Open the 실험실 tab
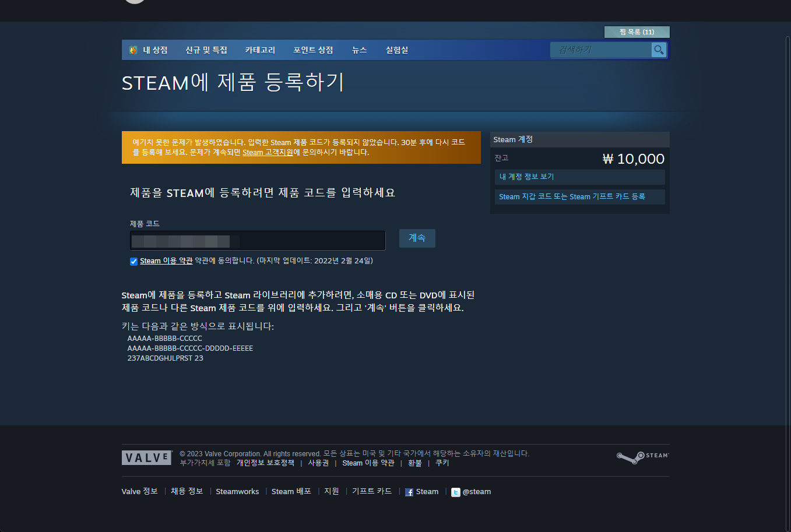The width and height of the screenshot is (791, 532). click(397, 50)
